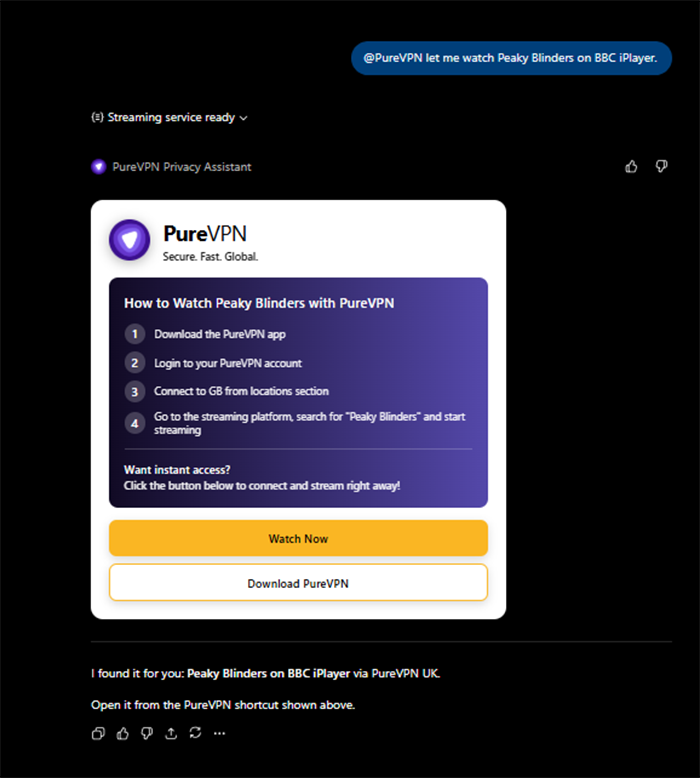The height and width of the screenshot is (778, 700).
Task: Click the tool-call icon before Streaming service ready
Action: coord(97,118)
